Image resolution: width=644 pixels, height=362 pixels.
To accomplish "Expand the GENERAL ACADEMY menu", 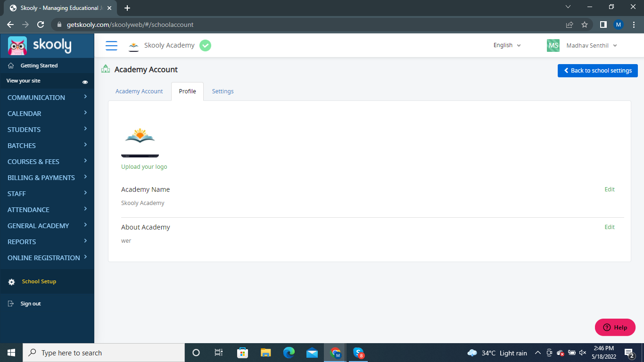I will click(x=47, y=226).
